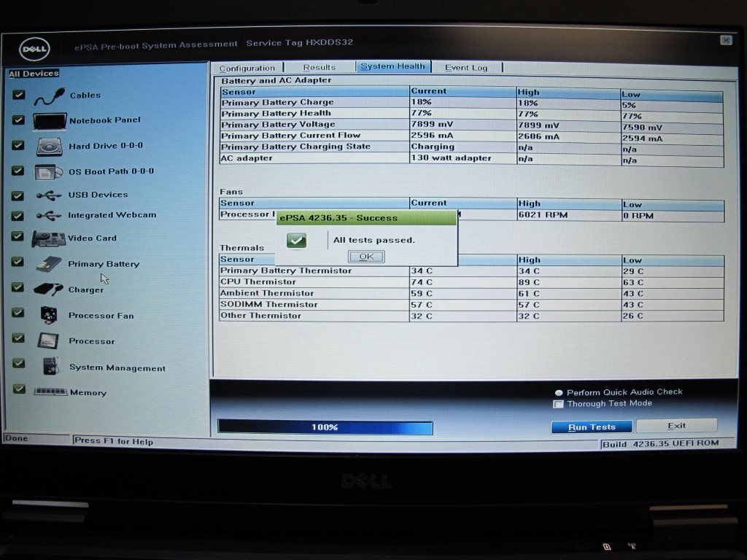Click the 6021 RPM fan value
747x560 pixels.
[543, 215]
